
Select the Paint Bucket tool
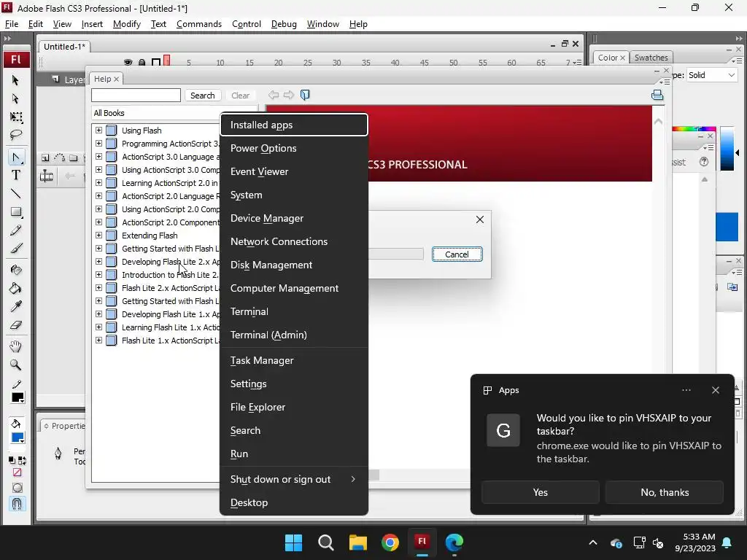point(16,289)
